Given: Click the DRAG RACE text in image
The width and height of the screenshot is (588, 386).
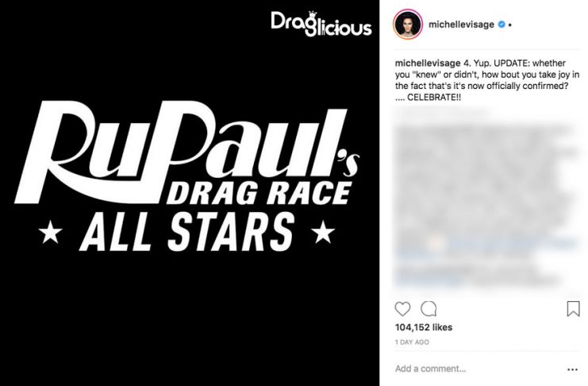Looking at the screenshot, I should (x=259, y=193).
